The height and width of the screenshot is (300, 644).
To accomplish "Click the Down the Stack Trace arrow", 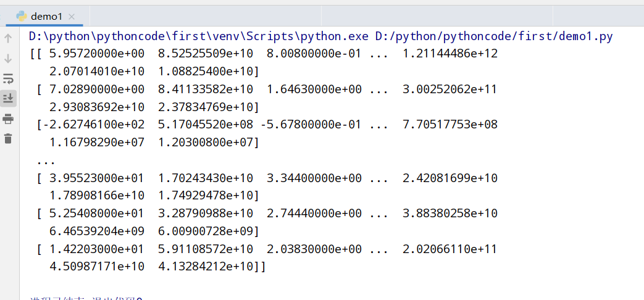I will point(8,59).
